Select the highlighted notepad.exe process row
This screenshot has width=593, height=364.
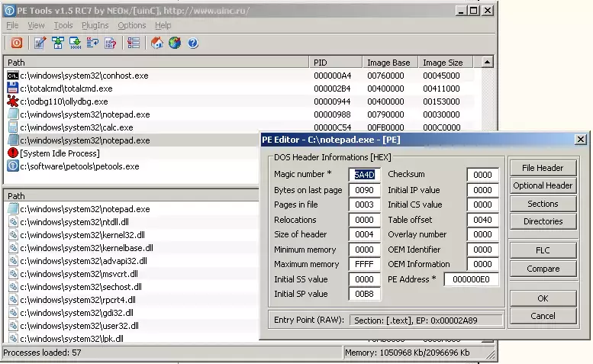coord(132,140)
